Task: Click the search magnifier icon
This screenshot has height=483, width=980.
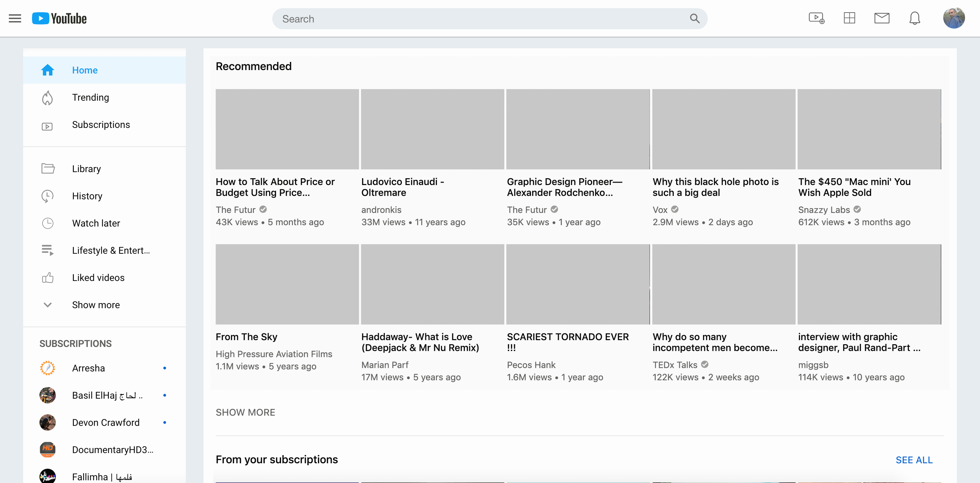Action: (x=694, y=19)
